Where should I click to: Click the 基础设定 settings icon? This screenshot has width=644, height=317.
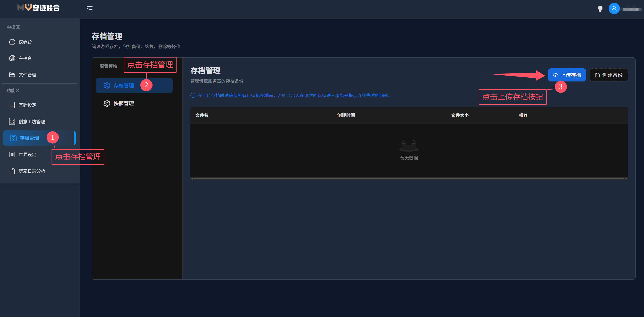[12, 105]
